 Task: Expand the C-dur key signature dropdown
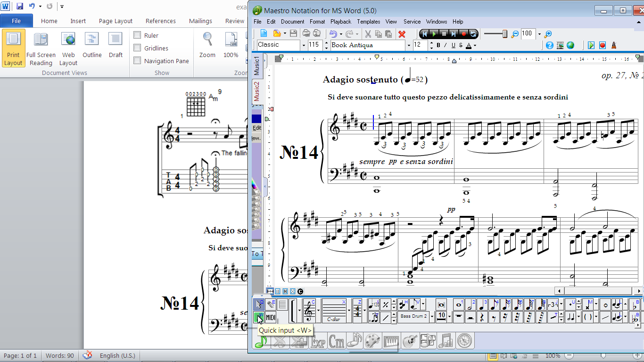[349, 311]
